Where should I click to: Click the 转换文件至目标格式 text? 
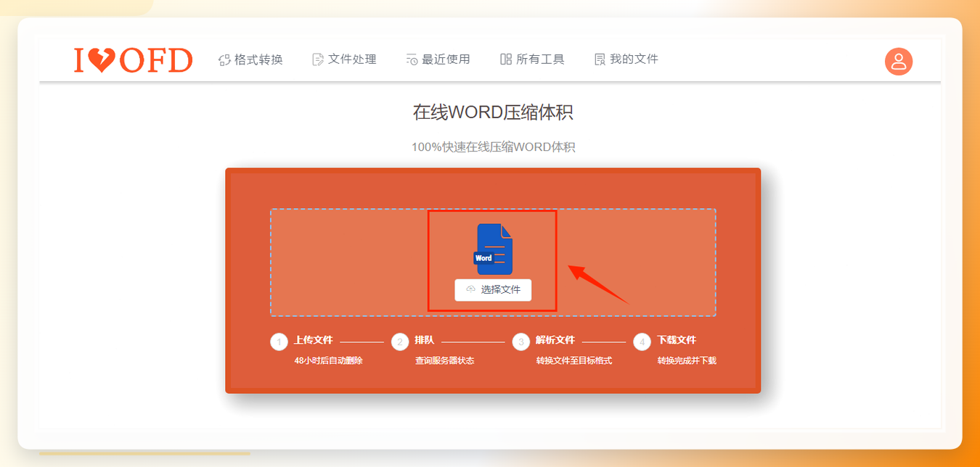(574, 360)
